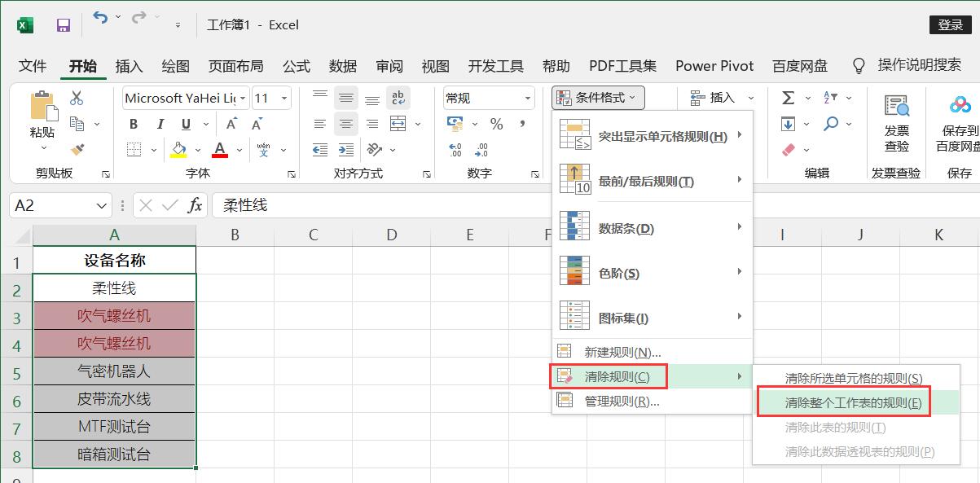The image size is (980, 483).
Task: Toggle align text right
Action: pos(372,124)
